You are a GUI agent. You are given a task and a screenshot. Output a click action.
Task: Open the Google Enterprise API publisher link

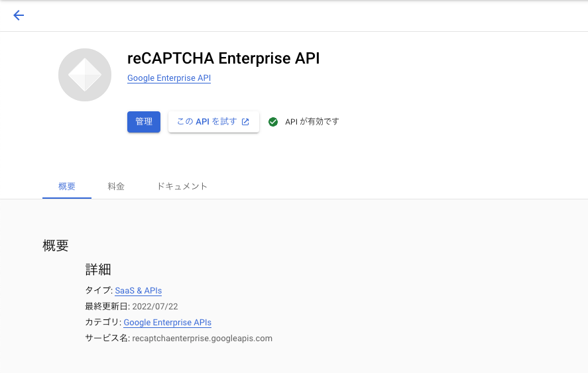(169, 78)
